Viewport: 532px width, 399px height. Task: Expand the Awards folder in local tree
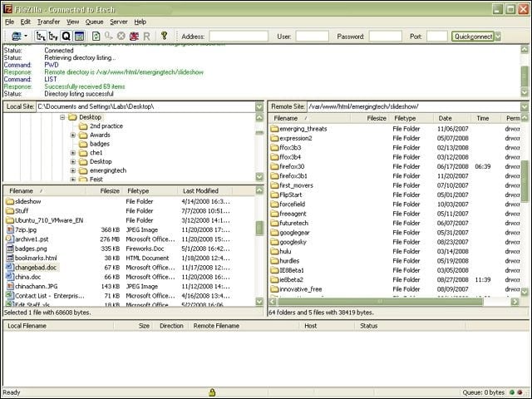coord(73,135)
